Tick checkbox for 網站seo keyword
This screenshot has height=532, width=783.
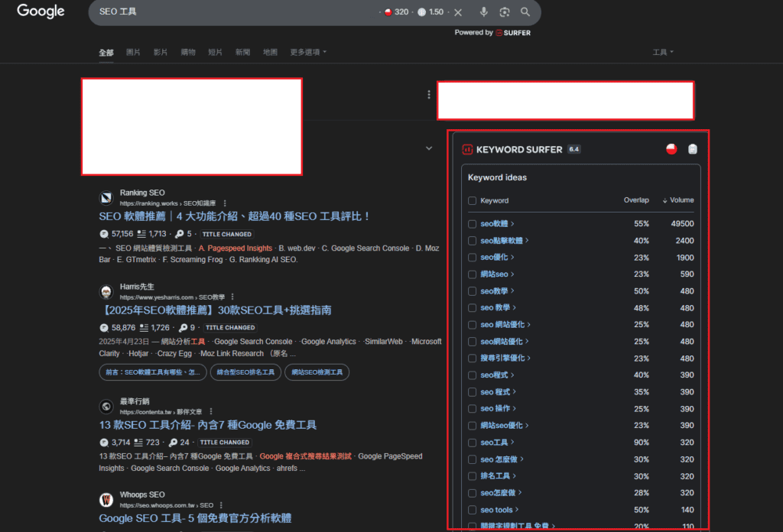click(472, 274)
